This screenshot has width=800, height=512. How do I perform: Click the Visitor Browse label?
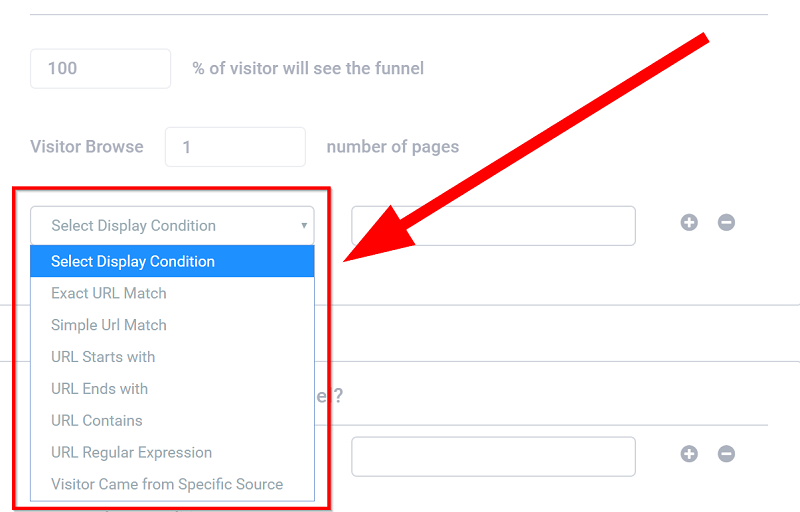[x=87, y=147]
